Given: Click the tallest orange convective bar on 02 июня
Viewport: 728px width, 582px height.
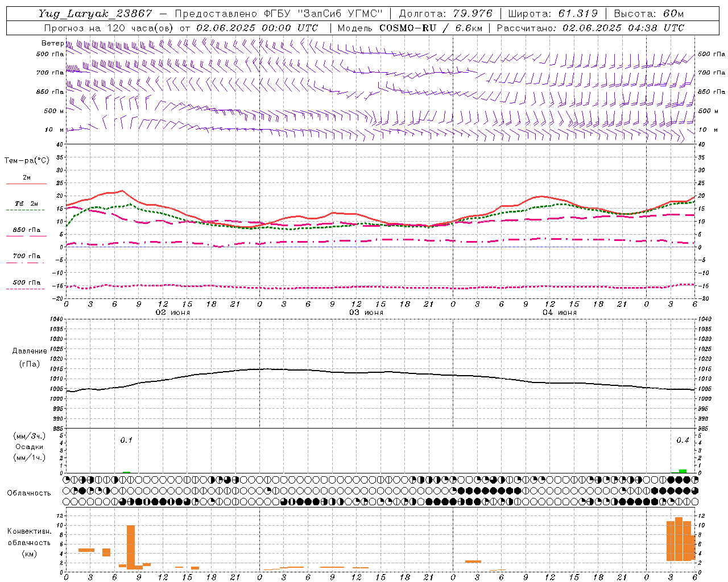Looking at the screenshot, I should click(131, 547).
